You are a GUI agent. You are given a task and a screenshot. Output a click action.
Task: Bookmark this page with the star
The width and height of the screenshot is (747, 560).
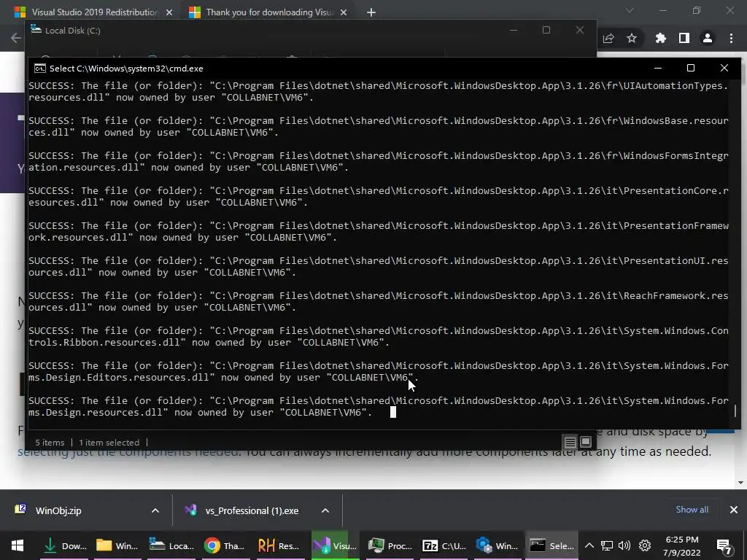pyautogui.click(x=632, y=38)
